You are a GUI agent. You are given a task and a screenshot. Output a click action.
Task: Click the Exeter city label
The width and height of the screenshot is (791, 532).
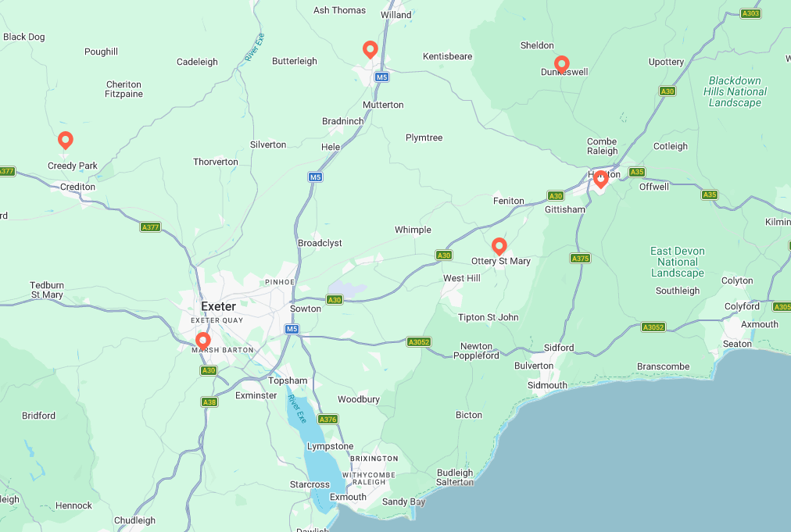click(x=218, y=306)
